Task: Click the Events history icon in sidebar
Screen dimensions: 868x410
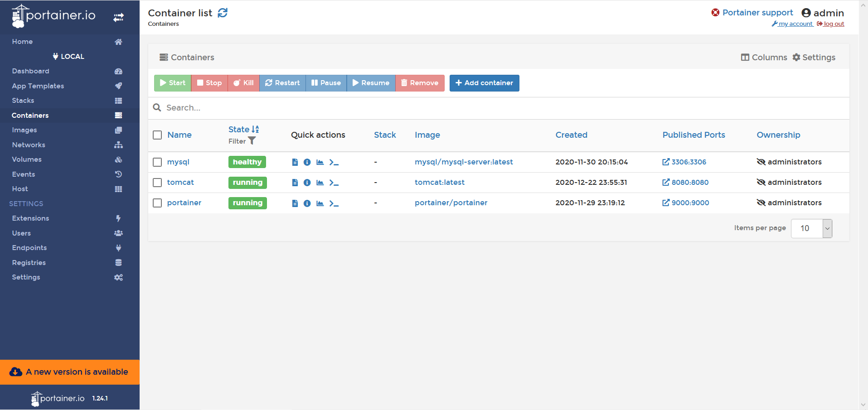Action: point(118,174)
